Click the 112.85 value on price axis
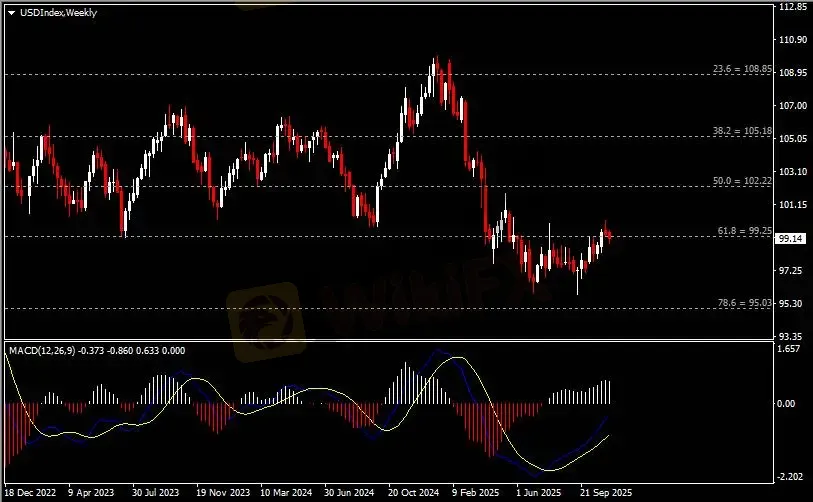Image resolution: width=813 pixels, height=502 pixels. 792,6
